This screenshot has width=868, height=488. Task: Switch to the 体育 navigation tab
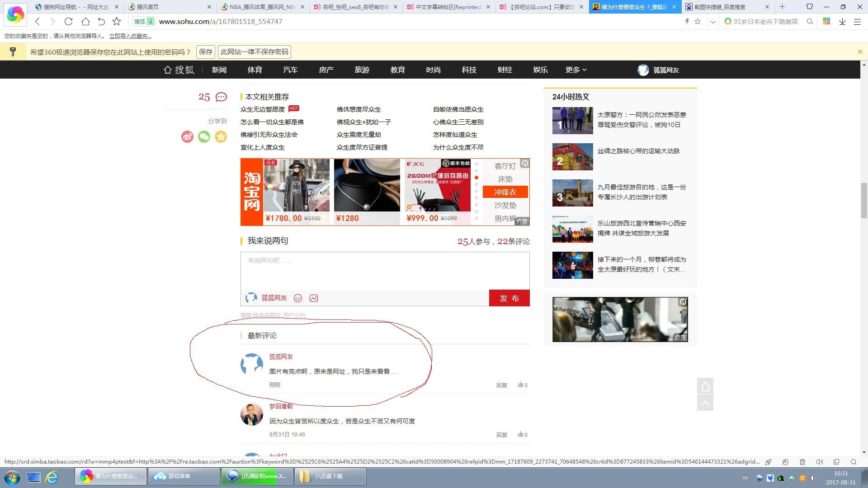point(255,70)
